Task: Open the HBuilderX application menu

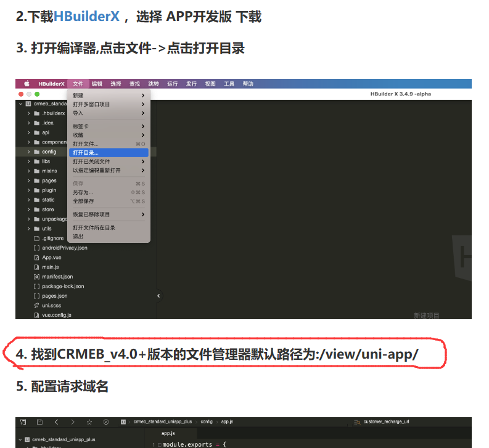Action: (x=51, y=84)
